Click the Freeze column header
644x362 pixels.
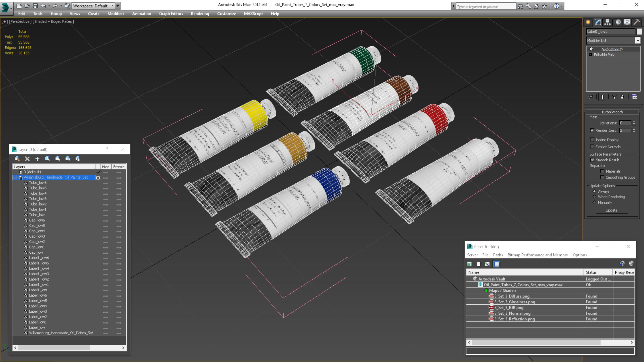pos(119,167)
